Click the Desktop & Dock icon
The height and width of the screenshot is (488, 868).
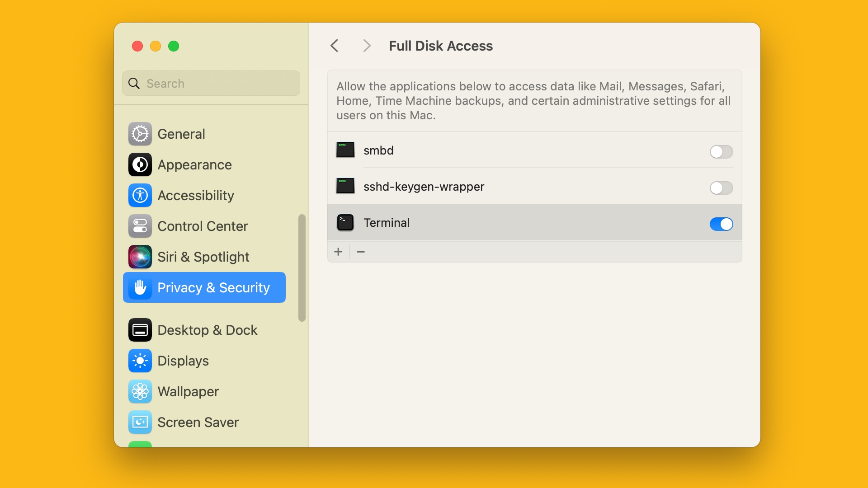coord(140,330)
